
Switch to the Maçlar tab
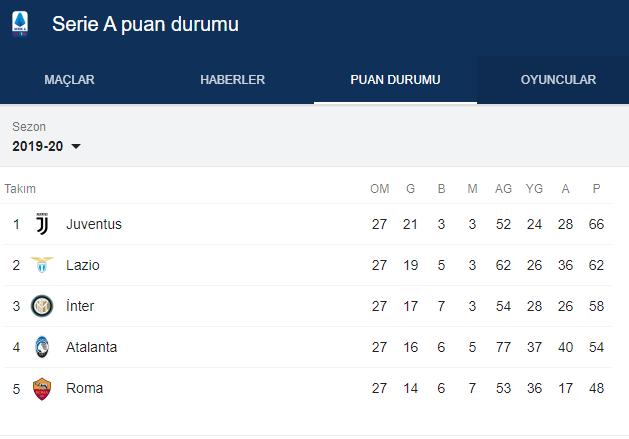(70, 80)
